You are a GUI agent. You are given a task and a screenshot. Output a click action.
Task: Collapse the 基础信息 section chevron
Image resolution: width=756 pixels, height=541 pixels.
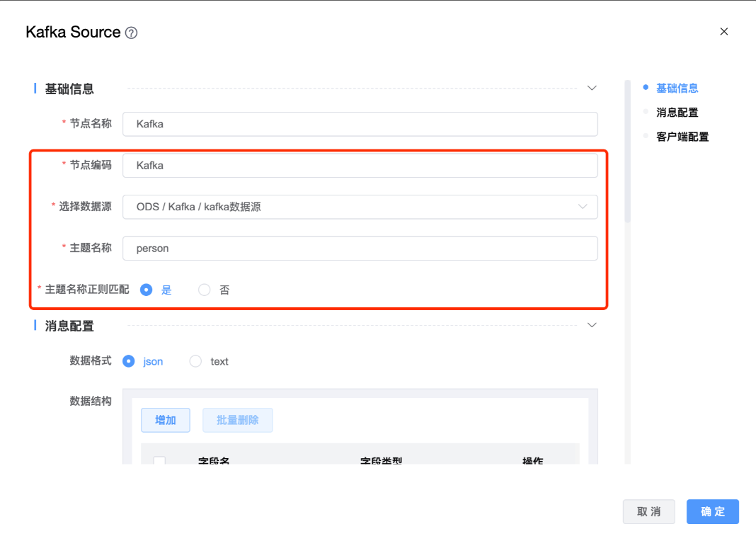click(592, 89)
